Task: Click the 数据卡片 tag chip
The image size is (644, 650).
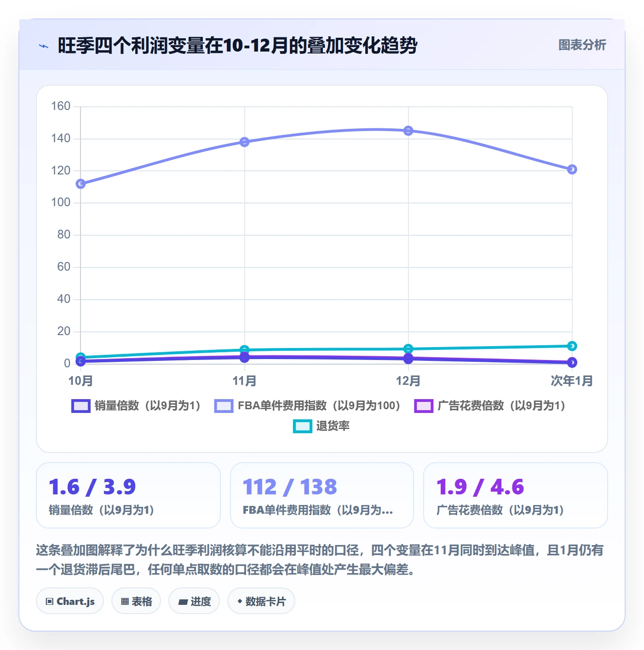Action: tap(261, 601)
